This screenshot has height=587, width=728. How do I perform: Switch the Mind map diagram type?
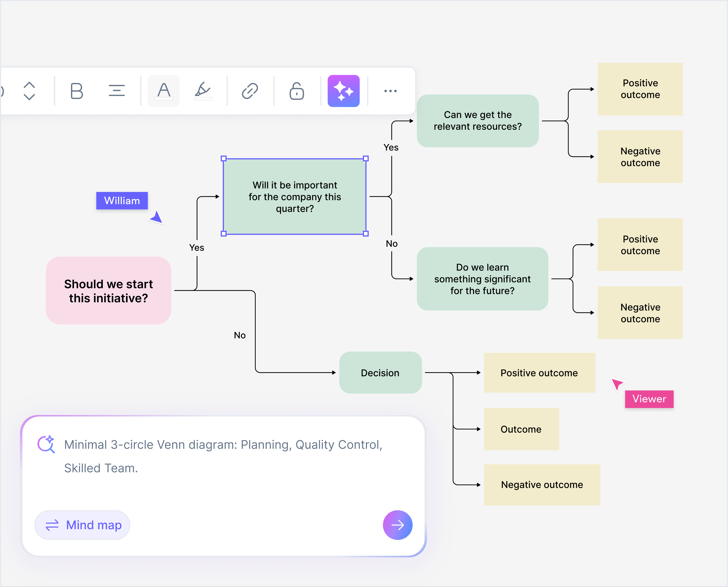coord(82,525)
